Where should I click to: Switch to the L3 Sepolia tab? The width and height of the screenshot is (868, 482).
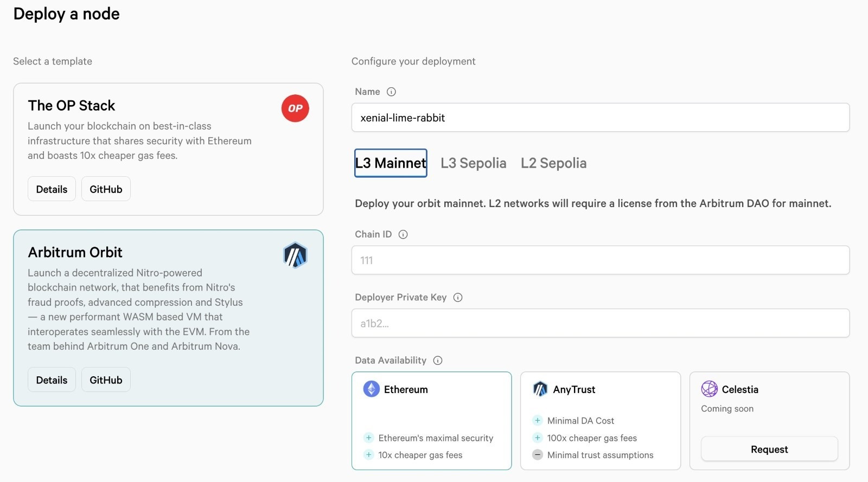pos(473,163)
